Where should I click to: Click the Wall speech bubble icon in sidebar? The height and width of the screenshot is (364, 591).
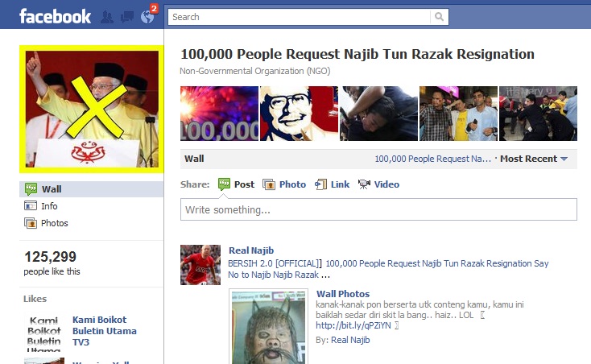[31, 188]
